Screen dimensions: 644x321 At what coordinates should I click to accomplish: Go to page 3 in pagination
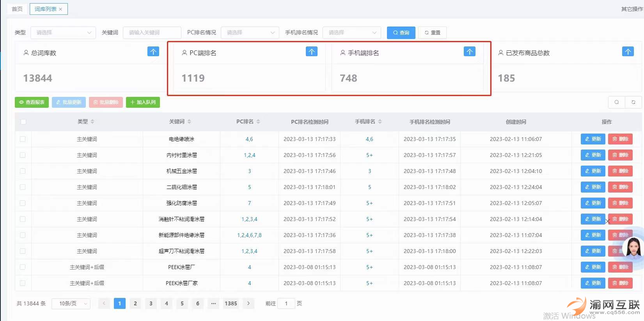(x=151, y=303)
